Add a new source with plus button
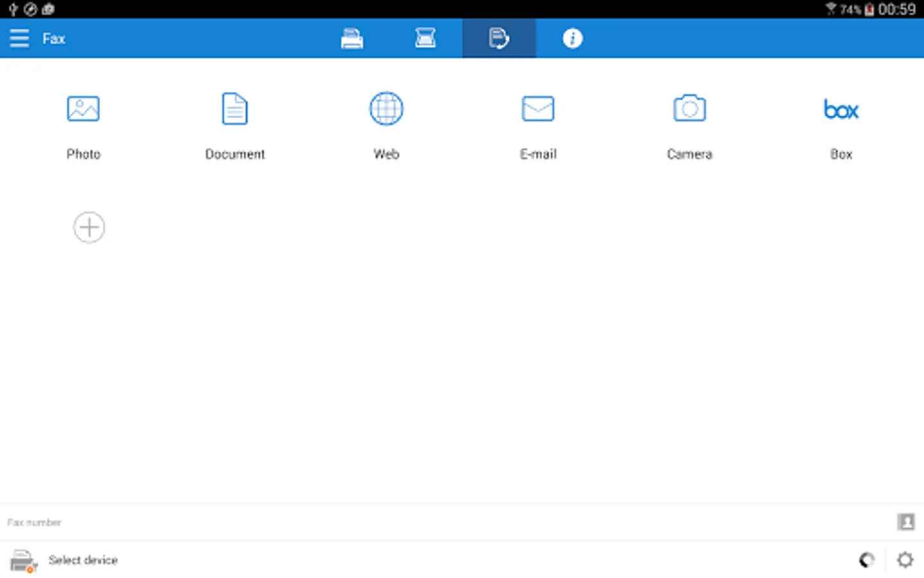Image resolution: width=924 pixels, height=578 pixels. tap(89, 227)
